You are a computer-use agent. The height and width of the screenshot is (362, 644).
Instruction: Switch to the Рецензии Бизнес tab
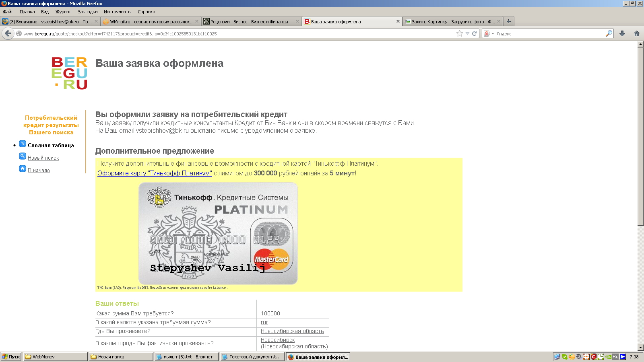click(251, 22)
